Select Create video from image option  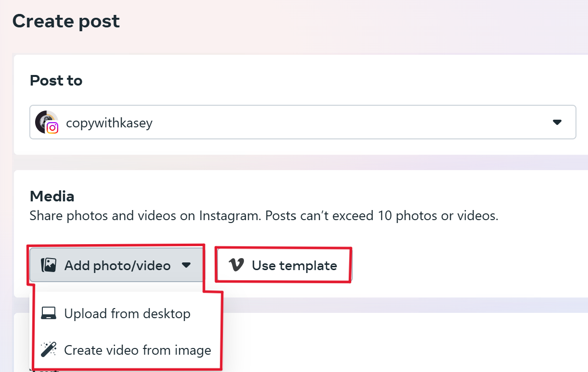[x=137, y=350]
